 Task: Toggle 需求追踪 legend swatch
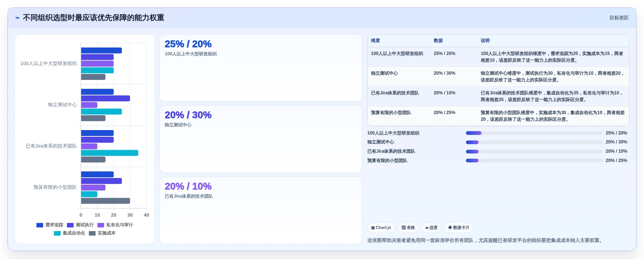click(40, 225)
